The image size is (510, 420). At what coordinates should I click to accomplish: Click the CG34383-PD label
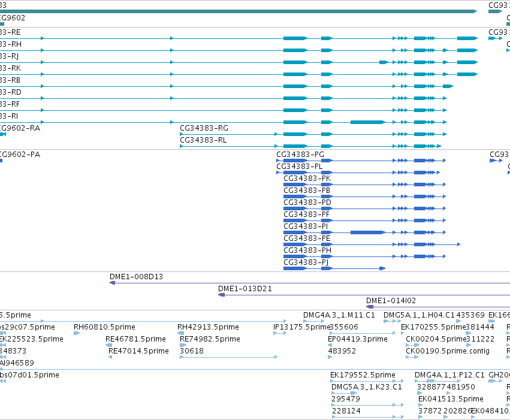[307, 203]
